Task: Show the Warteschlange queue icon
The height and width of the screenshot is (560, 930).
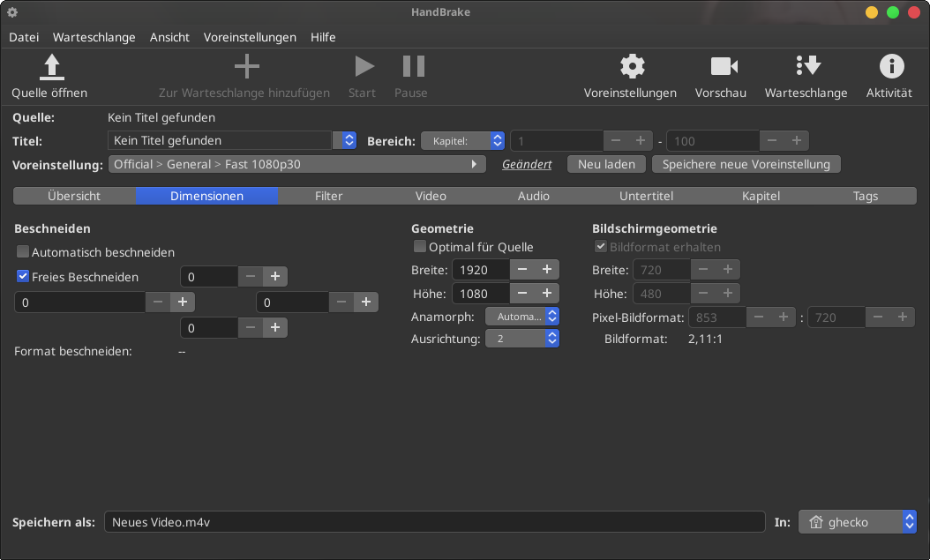Action: tap(808, 66)
